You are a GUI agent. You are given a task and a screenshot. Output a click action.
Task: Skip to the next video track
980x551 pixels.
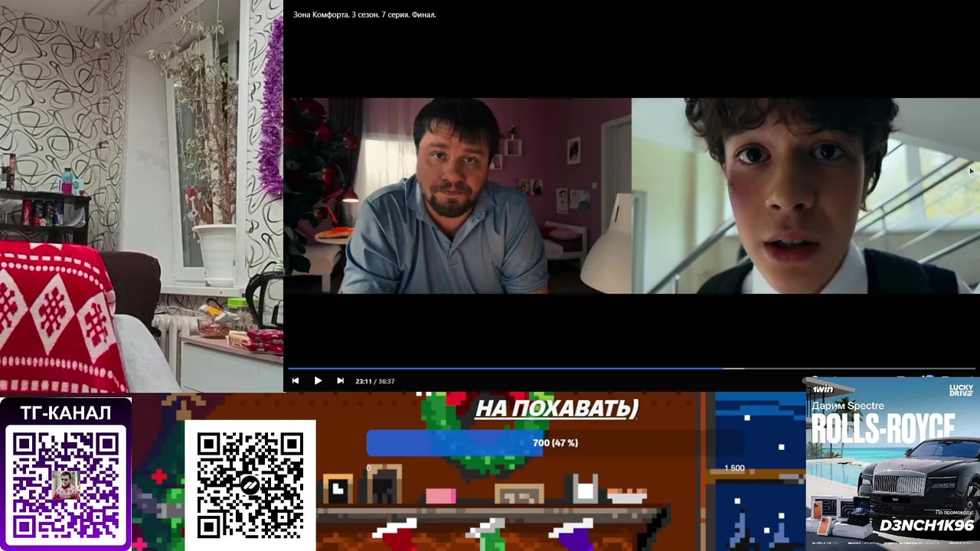click(340, 380)
